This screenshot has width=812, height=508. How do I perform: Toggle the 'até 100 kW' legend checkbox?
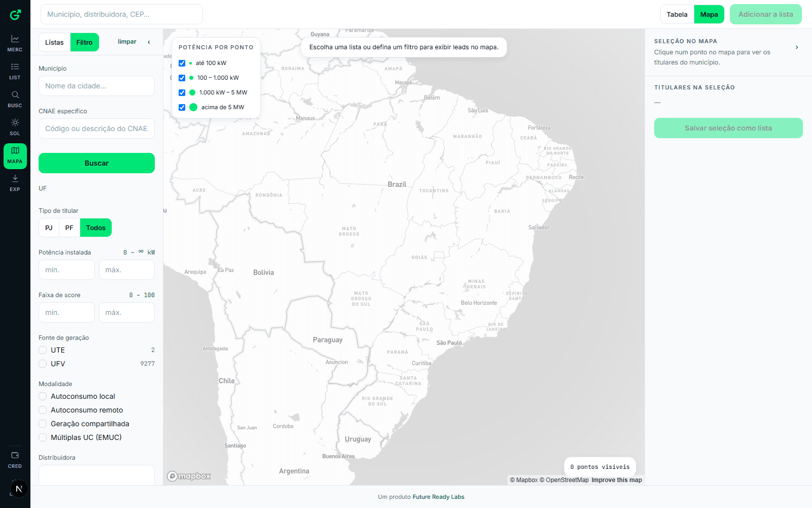coord(182,63)
